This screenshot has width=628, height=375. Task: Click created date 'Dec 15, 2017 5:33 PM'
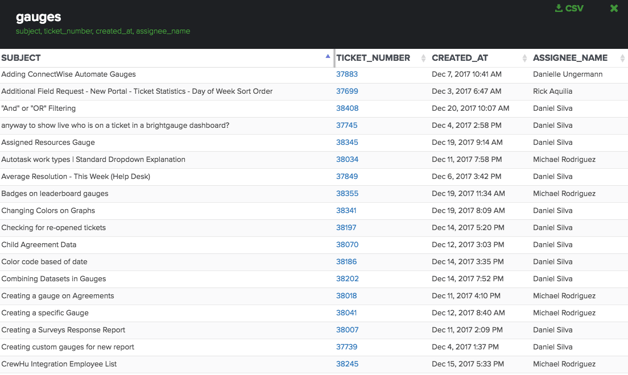coord(468,364)
